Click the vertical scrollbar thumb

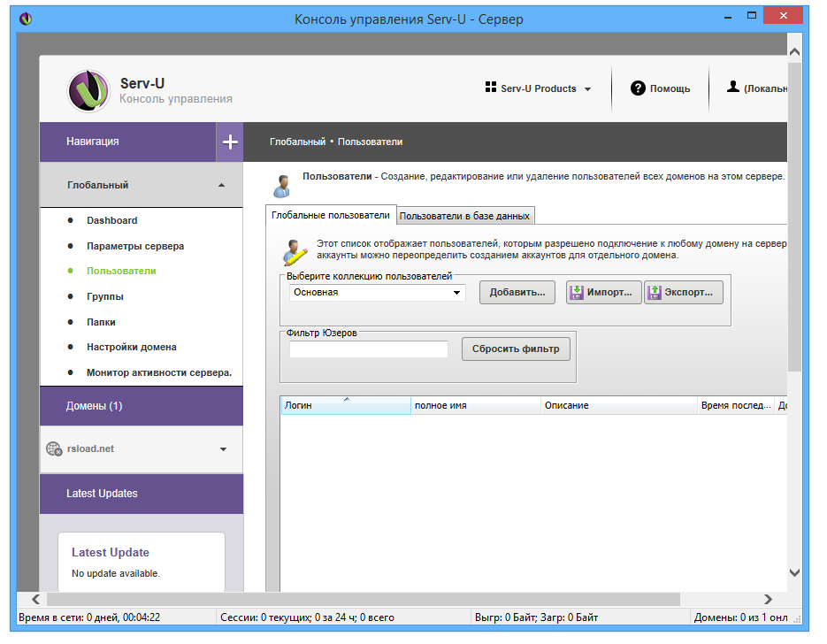click(x=795, y=218)
